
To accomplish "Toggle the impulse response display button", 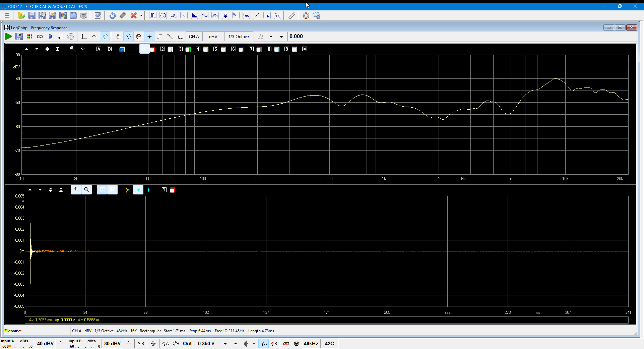I will tap(149, 37).
